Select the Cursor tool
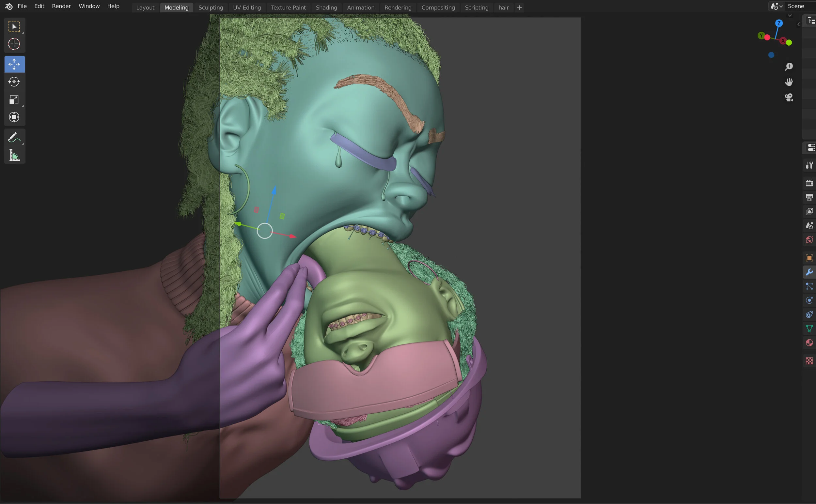Screen dimensions: 816x504 (x=14, y=44)
